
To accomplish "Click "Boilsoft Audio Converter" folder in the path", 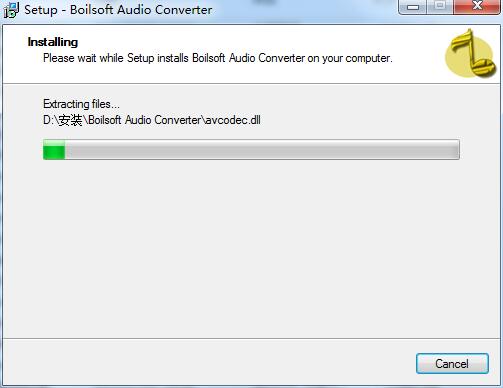I will click(x=144, y=120).
